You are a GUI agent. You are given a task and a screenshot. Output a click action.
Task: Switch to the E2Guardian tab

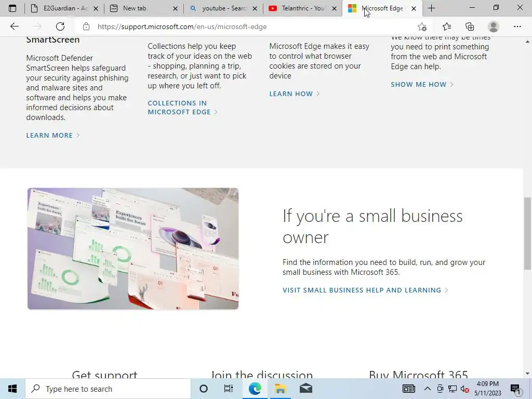click(x=64, y=8)
